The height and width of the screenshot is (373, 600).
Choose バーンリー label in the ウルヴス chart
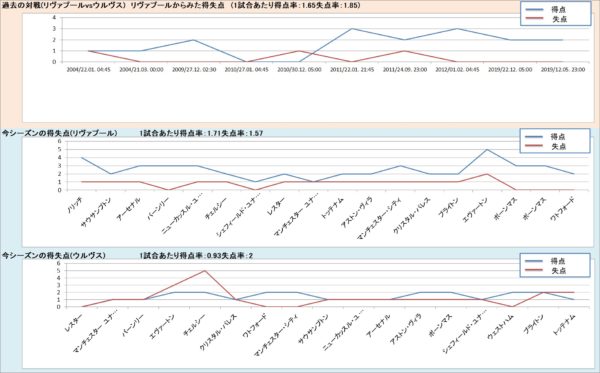pos(132,324)
